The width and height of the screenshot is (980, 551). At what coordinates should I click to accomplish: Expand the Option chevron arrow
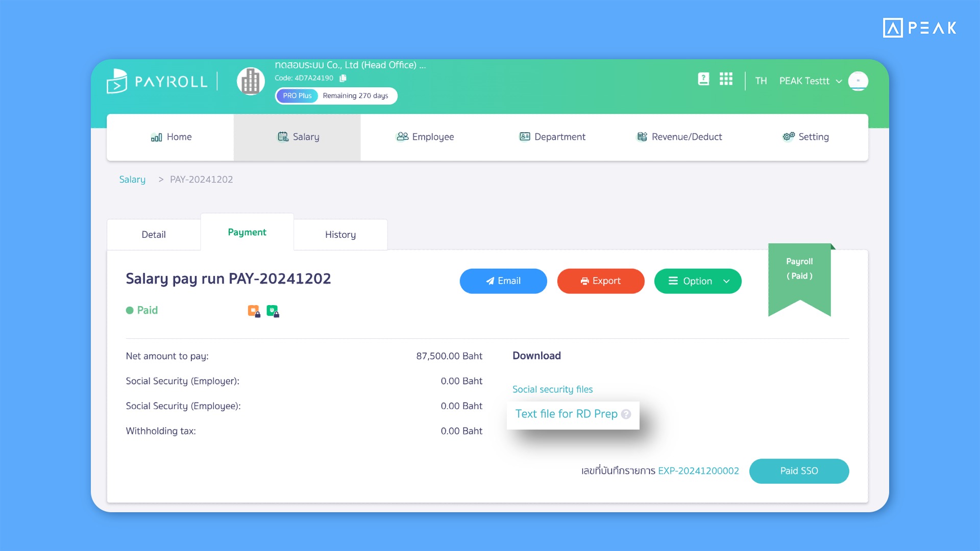coord(726,281)
